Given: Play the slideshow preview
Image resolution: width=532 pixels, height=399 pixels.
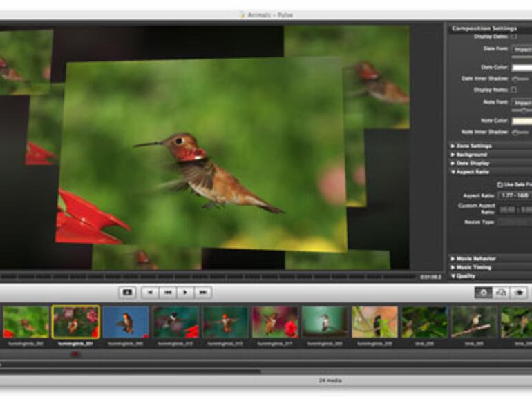Looking at the screenshot, I should coord(186,292).
